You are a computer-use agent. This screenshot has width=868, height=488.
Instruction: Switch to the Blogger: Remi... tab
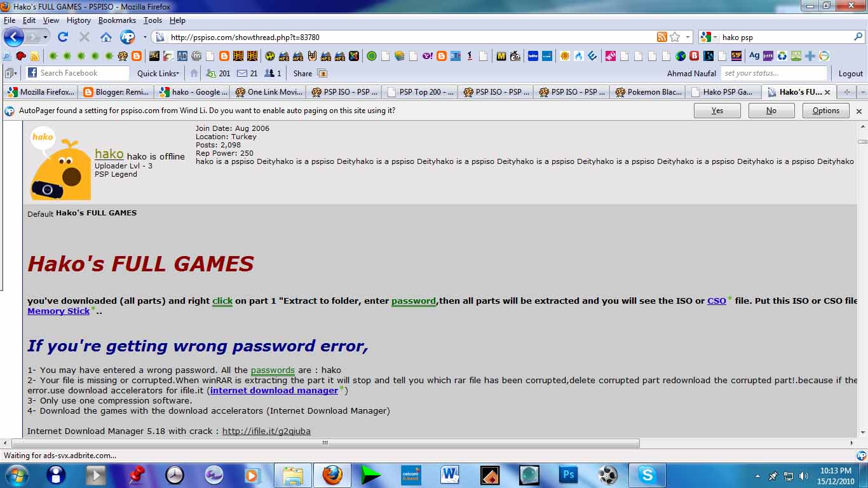(x=116, y=92)
